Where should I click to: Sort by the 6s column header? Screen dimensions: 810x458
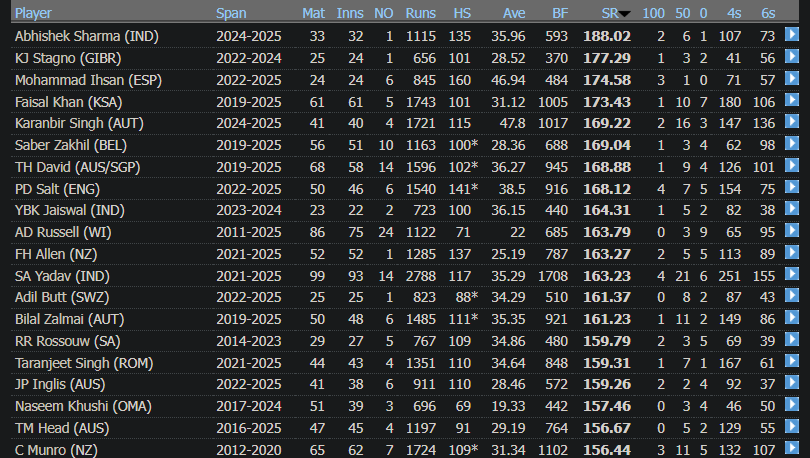pyautogui.click(x=768, y=14)
